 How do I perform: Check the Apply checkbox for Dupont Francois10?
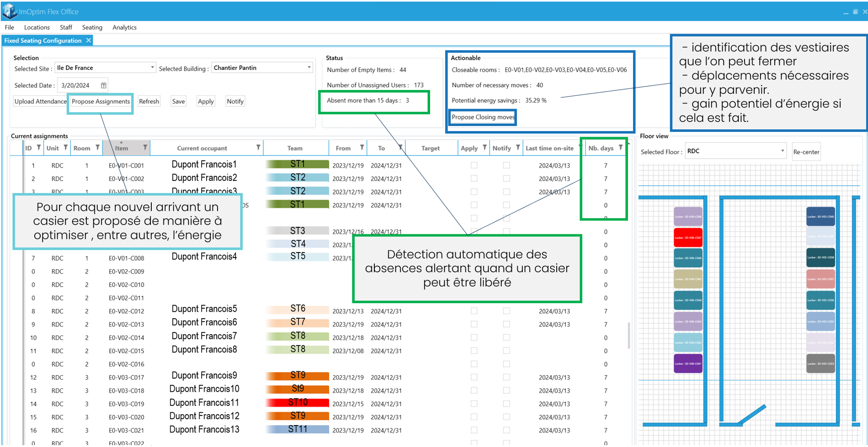point(474,390)
